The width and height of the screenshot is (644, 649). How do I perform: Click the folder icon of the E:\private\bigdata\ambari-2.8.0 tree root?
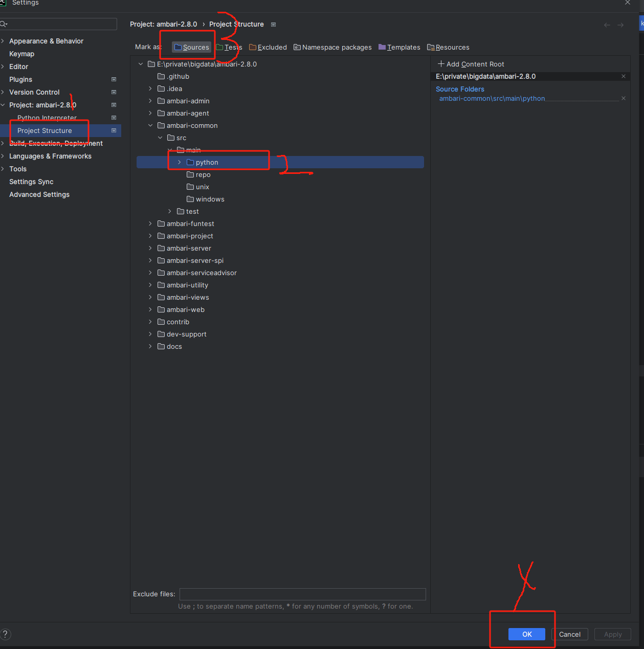click(151, 64)
